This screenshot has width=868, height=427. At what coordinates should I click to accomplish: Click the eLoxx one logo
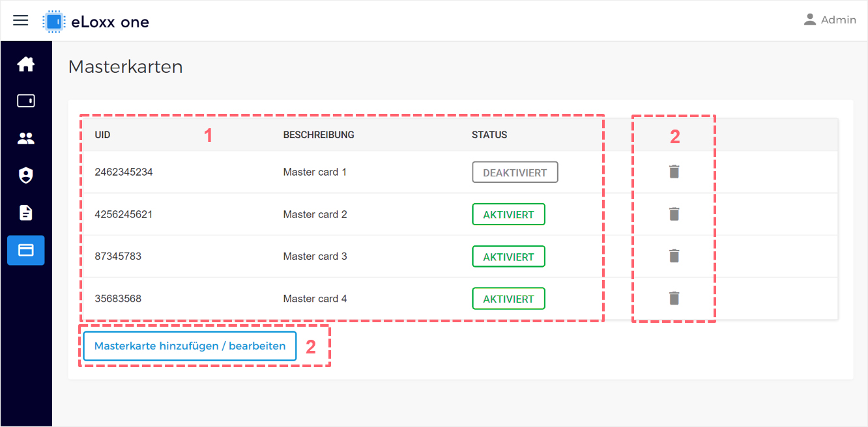click(96, 21)
